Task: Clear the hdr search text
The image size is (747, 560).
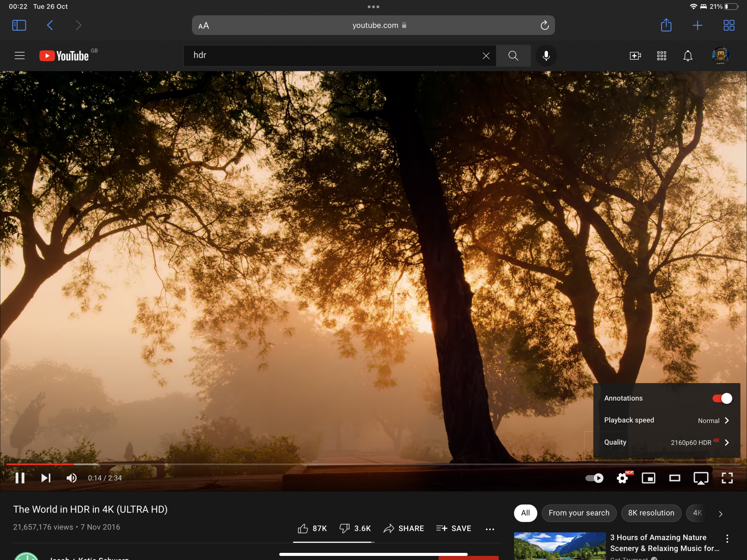Action: 486,56
